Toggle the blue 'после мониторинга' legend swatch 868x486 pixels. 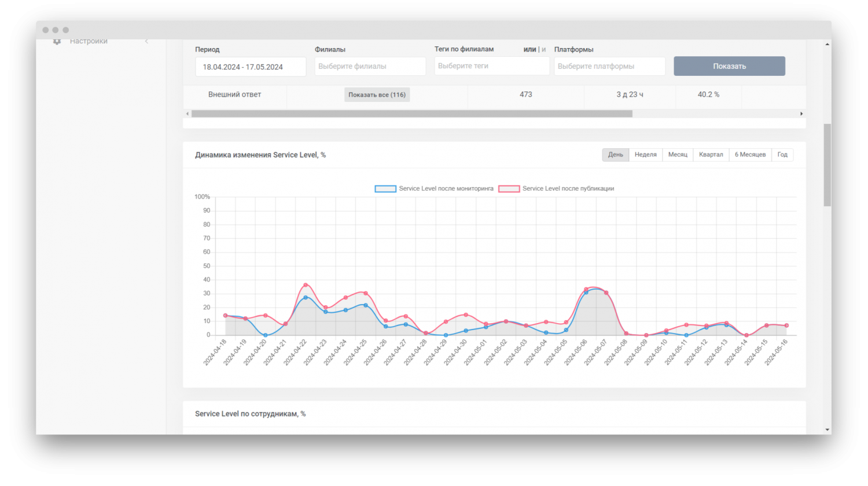385,189
